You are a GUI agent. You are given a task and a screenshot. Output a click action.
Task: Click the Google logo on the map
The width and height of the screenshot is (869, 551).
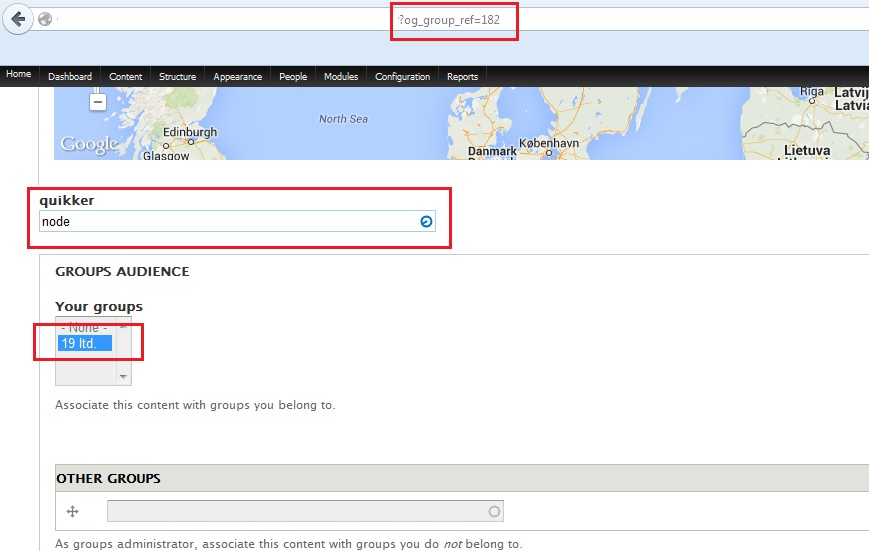coord(89,144)
